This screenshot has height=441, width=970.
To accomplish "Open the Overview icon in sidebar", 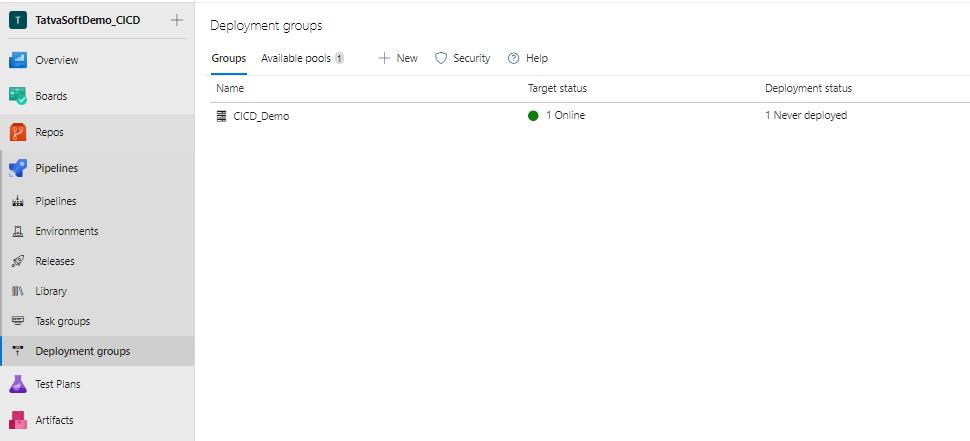I will coord(18,60).
